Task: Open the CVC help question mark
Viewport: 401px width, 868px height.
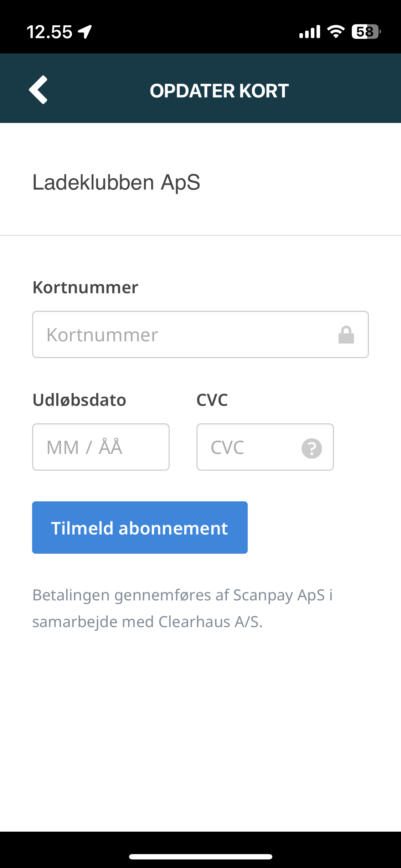Action: tap(312, 448)
